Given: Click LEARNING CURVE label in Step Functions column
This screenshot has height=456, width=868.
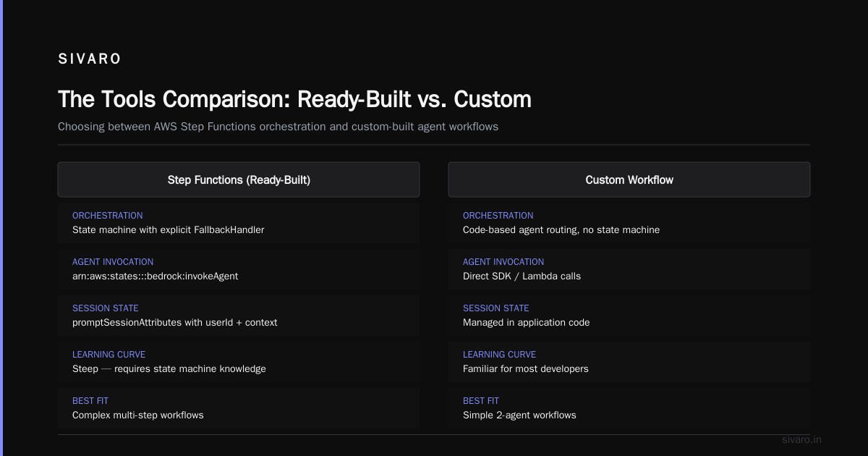Looking at the screenshot, I should 109,355.
